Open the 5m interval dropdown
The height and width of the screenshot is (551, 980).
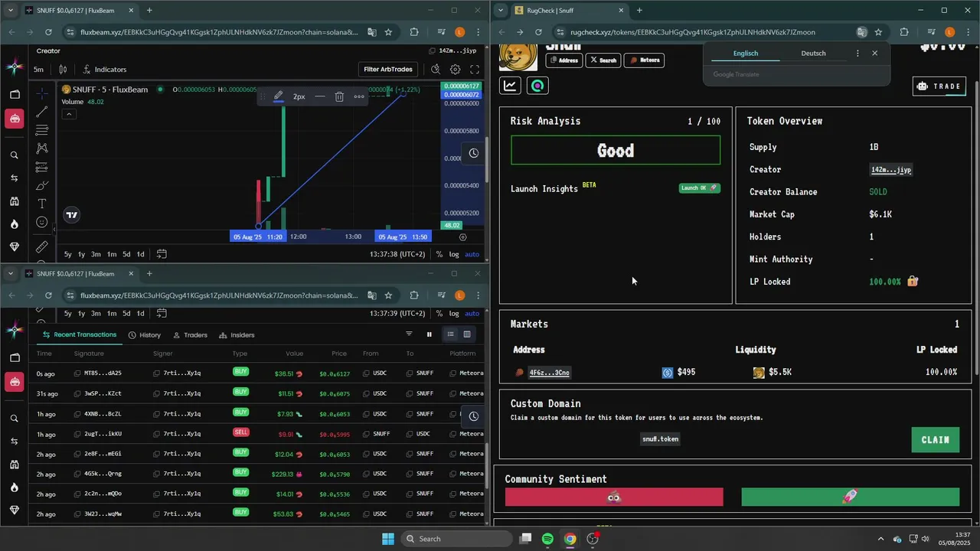click(x=38, y=70)
